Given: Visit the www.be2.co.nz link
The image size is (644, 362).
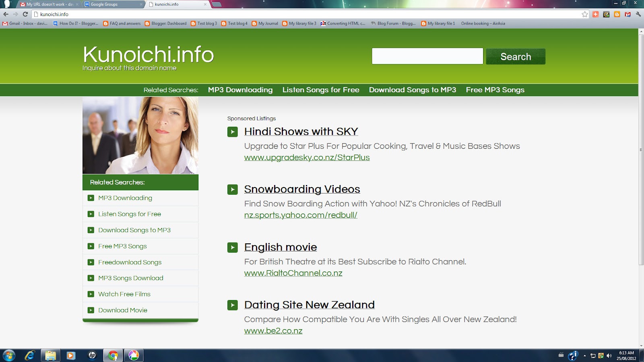Looking at the screenshot, I should [273, 331].
